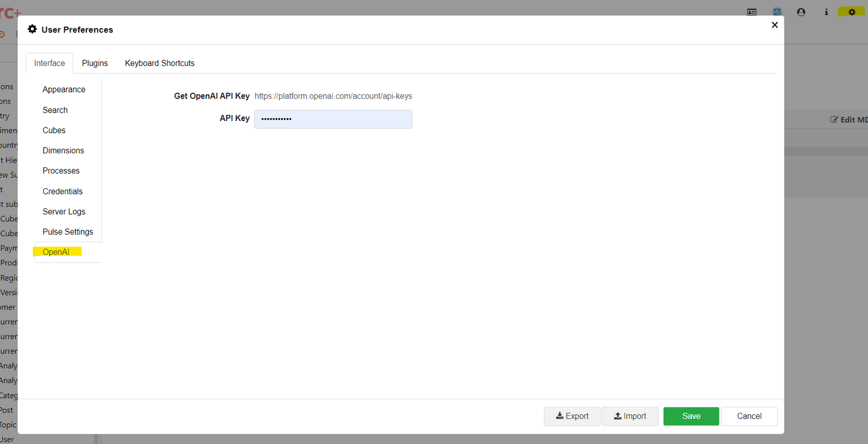Open the Credentials preferences section

coord(62,191)
